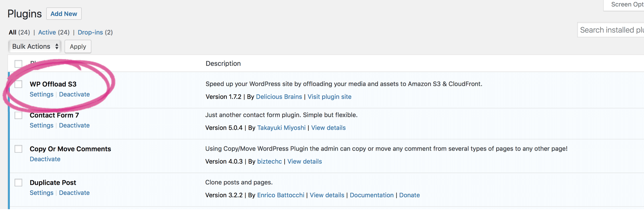Open Enrico Battocchi author link
Viewport: 644px width, 210px height.
tap(281, 195)
